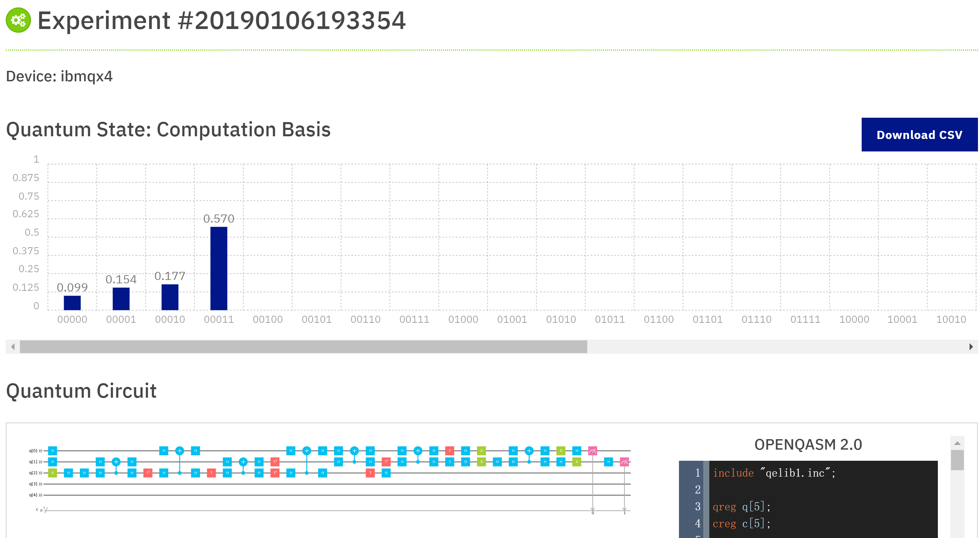Viewport: 980px width, 538px height.
Task: Click the leftmost CNOT target on q[1]
Action: point(116,462)
